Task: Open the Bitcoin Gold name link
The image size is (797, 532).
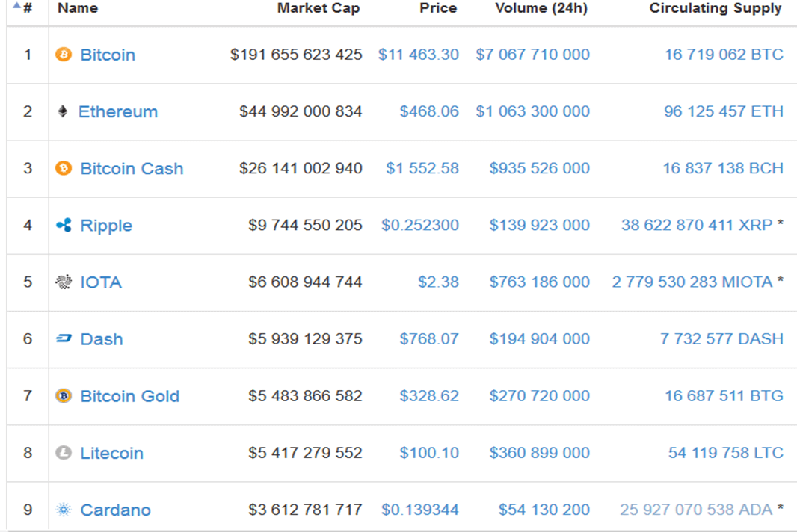Action: click(129, 396)
